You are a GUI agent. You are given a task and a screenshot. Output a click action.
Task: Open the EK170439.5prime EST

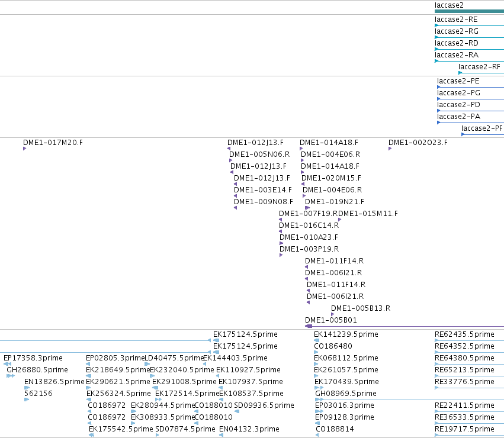pyautogui.click(x=346, y=382)
